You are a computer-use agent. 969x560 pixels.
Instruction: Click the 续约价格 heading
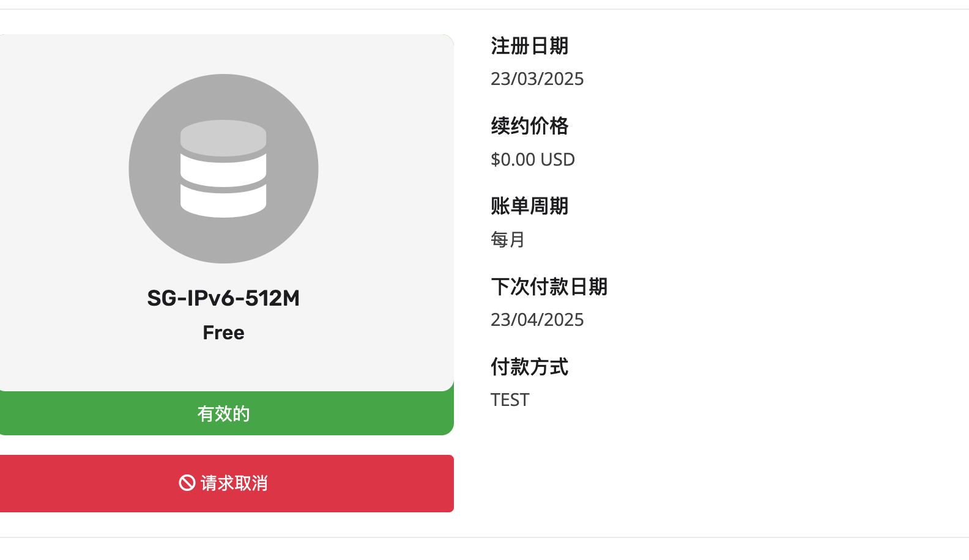click(529, 126)
